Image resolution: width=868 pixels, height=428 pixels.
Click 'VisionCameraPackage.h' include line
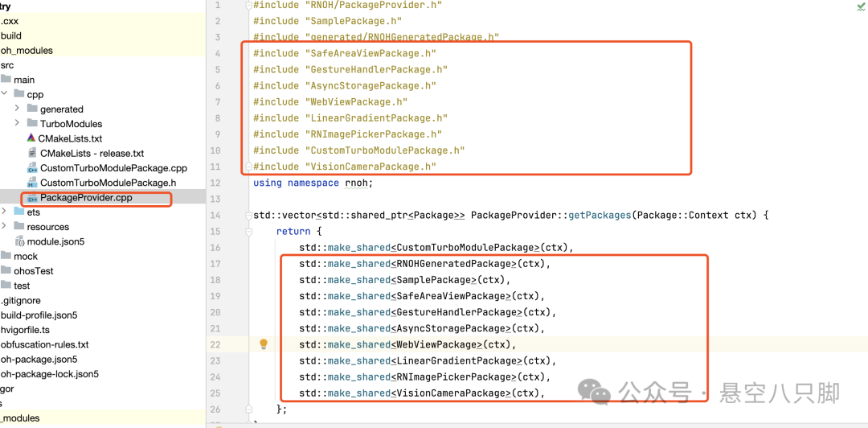pyautogui.click(x=345, y=167)
